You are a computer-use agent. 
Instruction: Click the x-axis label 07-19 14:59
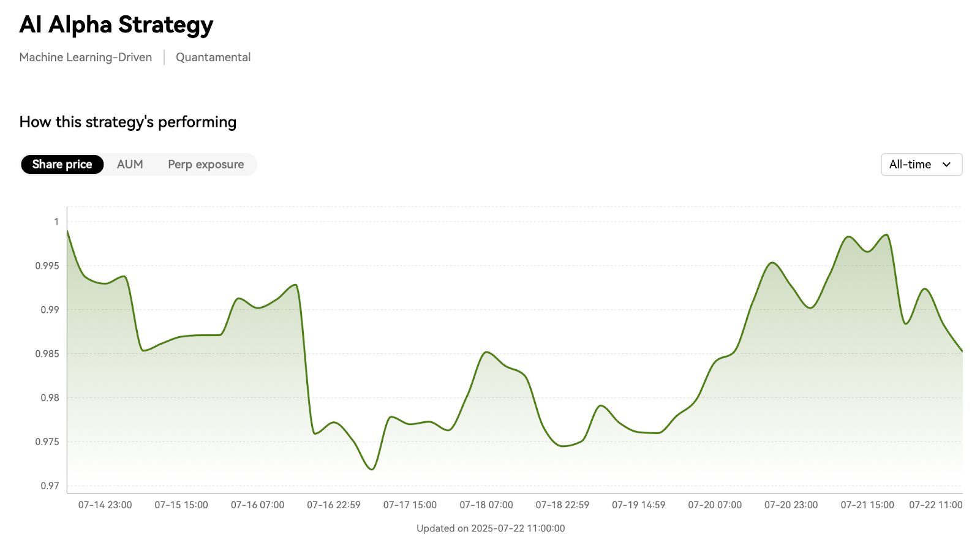point(639,505)
